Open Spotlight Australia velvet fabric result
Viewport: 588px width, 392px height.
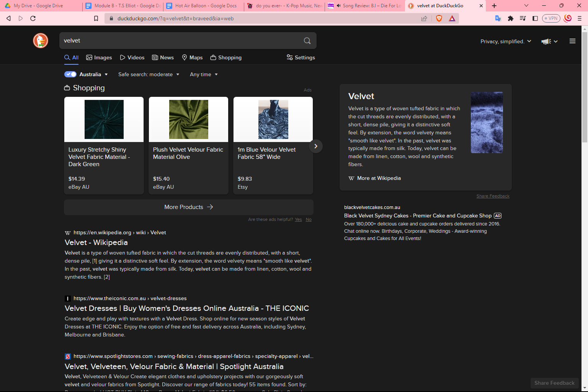(174, 366)
